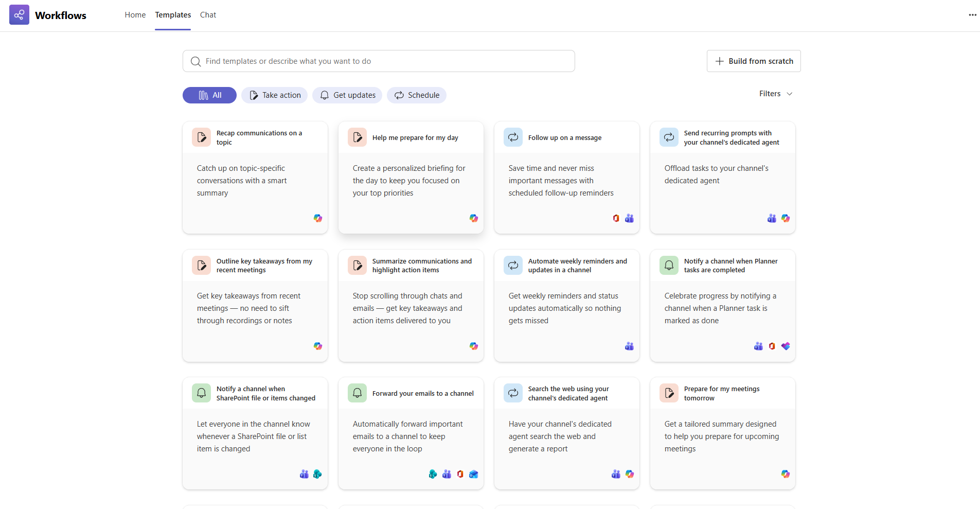Image resolution: width=980 pixels, height=509 pixels.
Task: Click the Planner tasks completed bell icon
Action: 669,266
